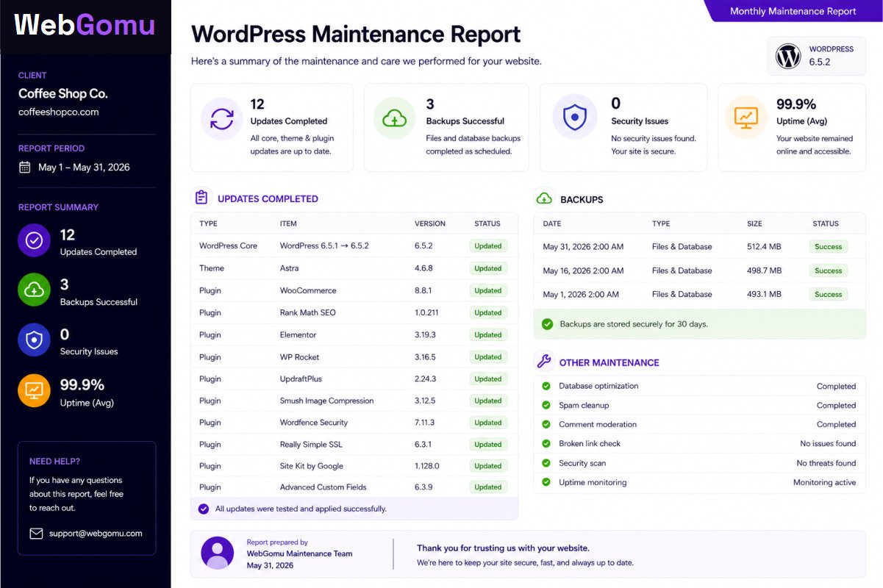The width and height of the screenshot is (883, 588).
Task: Click 'May 1, 2026 2:00 AM' backup date
Action: point(581,294)
